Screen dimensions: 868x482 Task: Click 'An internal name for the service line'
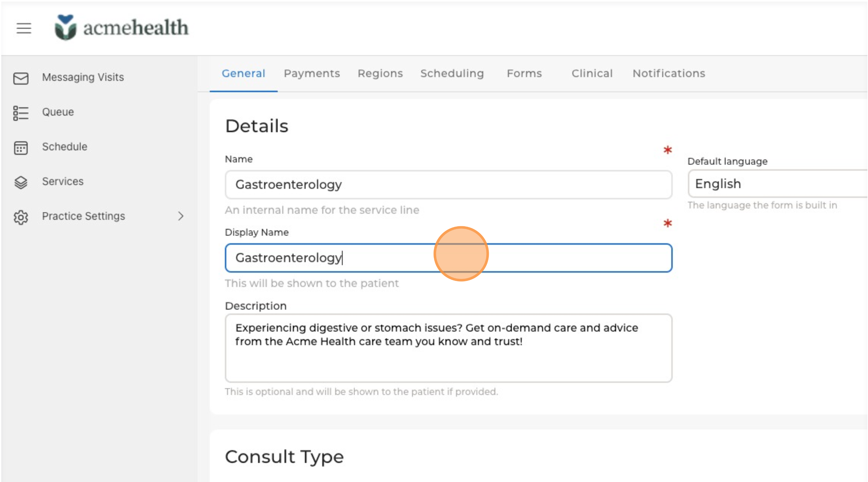(322, 210)
